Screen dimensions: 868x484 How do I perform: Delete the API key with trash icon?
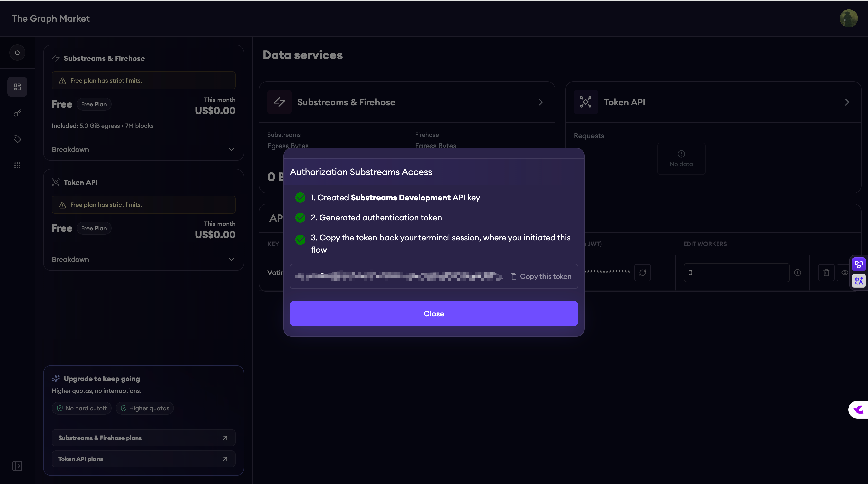pyautogui.click(x=826, y=273)
